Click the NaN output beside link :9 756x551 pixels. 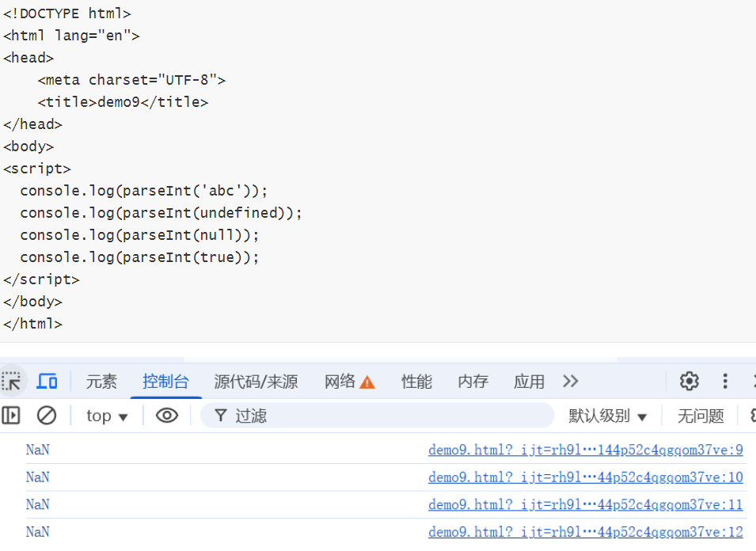point(38,450)
